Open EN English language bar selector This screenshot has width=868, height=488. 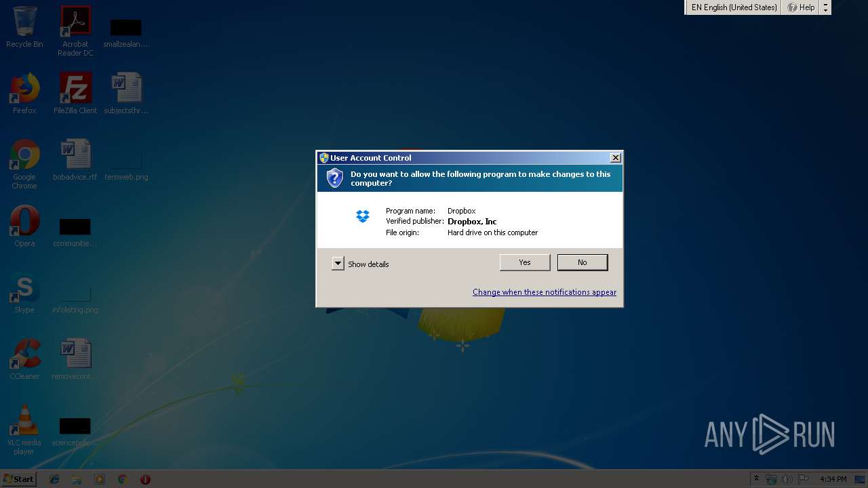click(x=734, y=7)
